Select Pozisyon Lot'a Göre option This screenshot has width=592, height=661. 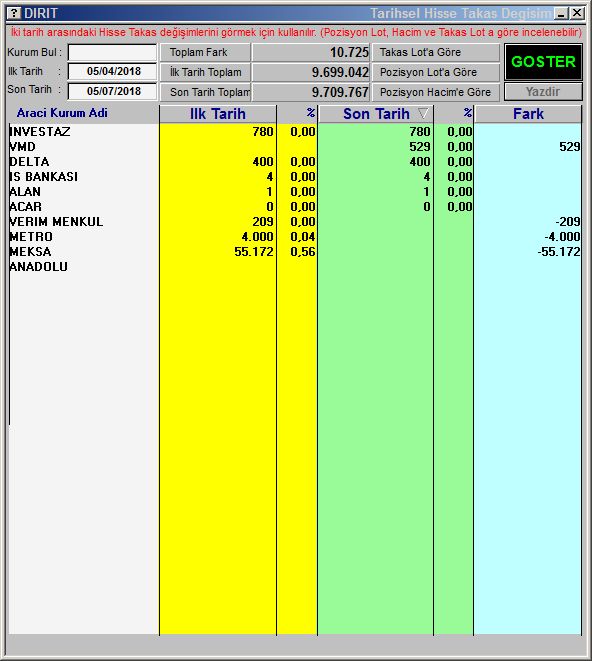[x=436, y=72]
